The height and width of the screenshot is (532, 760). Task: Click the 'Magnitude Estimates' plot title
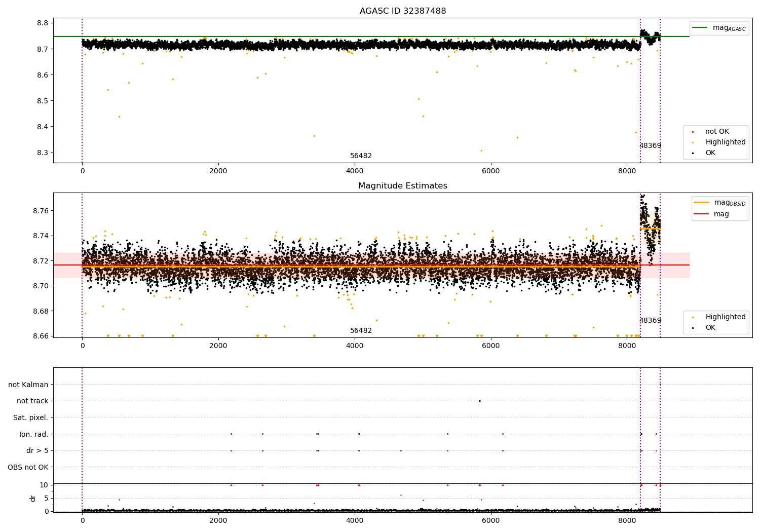(x=403, y=186)
